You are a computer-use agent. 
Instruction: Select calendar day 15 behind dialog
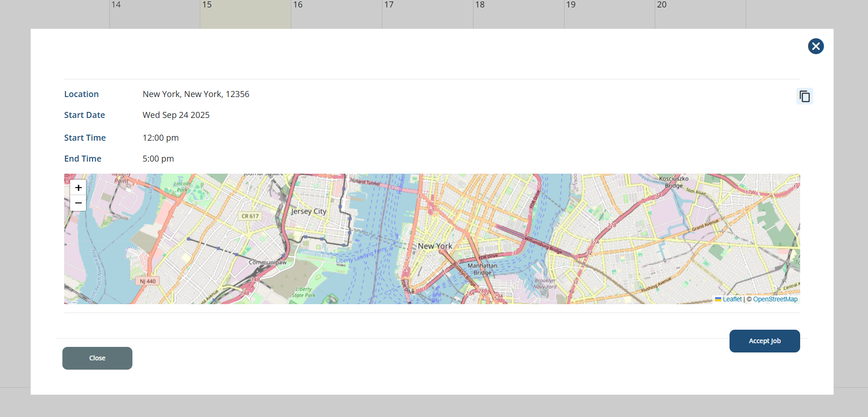click(x=245, y=14)
